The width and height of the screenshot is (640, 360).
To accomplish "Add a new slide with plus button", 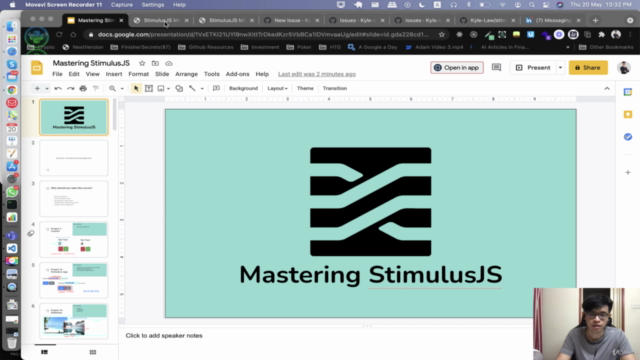I will click(37, 88).
